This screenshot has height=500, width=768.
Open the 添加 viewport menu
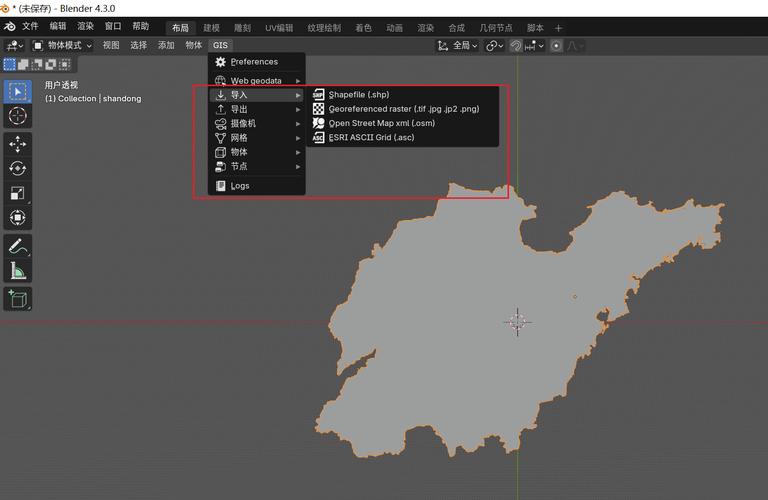[166, 46]
